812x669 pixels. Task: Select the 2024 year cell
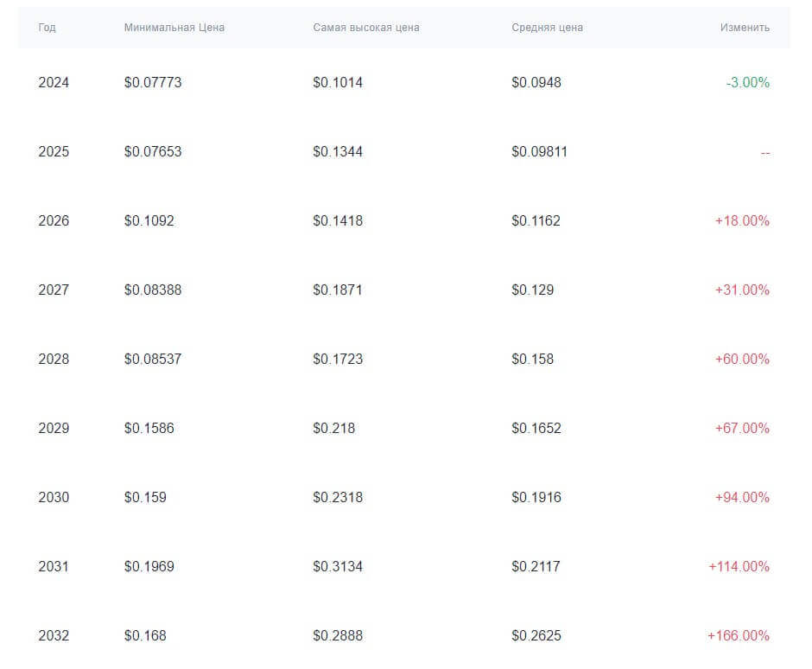point(54,83)
